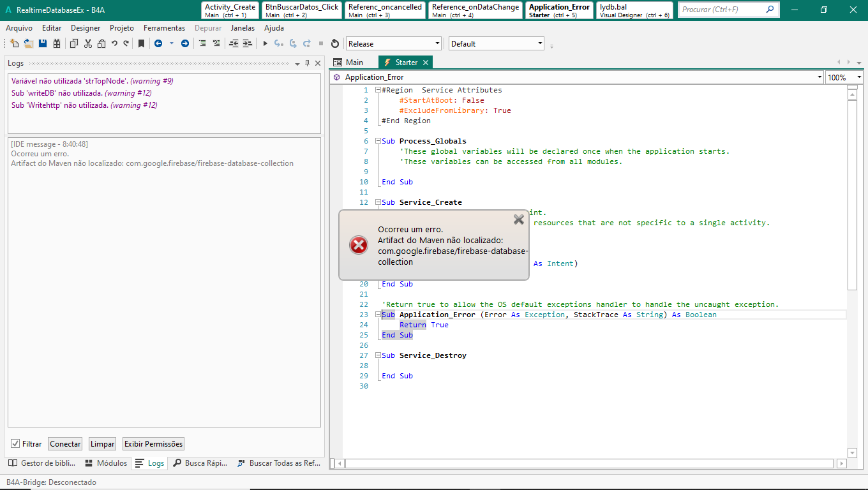Uncheck the Filtrar checkbox
The height and width of the screenshot is (490, 868).
pos(15,443)
